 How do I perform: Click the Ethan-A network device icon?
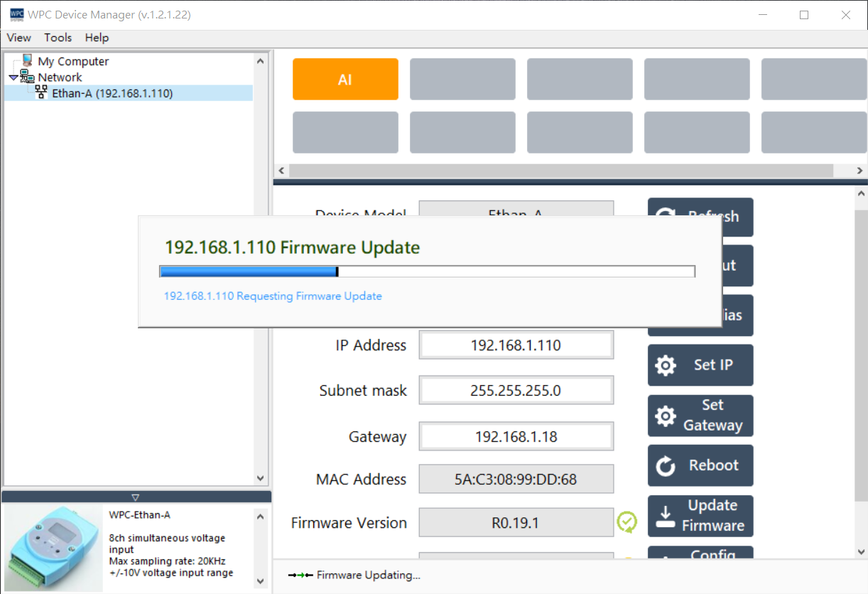click(x=41, y=93)
